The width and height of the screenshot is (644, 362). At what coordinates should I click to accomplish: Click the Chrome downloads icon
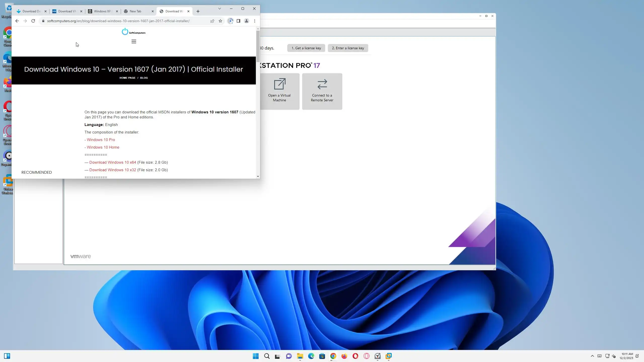coord(230,21)
